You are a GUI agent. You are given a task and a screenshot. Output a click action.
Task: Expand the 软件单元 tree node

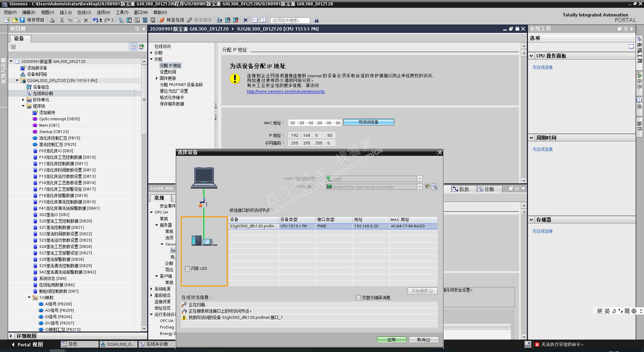click(23, 100)
